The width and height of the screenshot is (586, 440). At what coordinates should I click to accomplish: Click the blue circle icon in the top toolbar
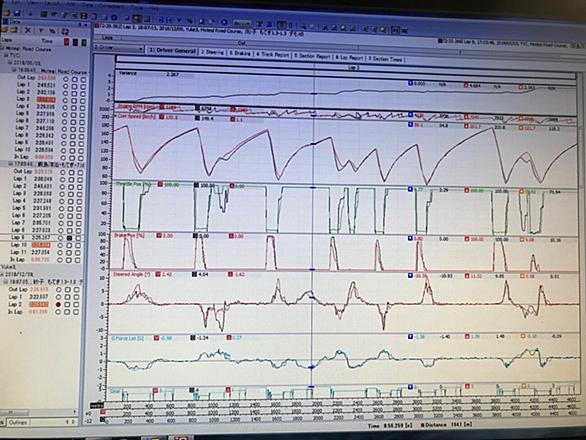coord(114,17)
